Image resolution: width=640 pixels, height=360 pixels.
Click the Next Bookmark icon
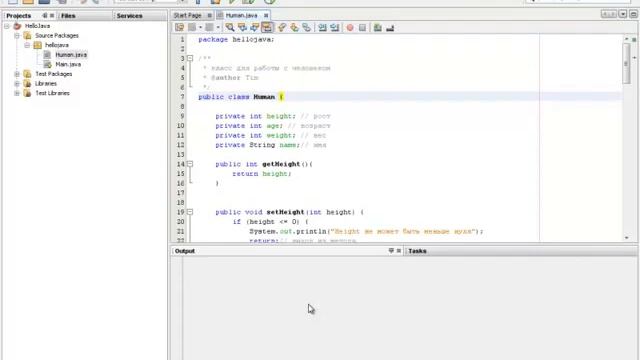[x=294, y=27]
